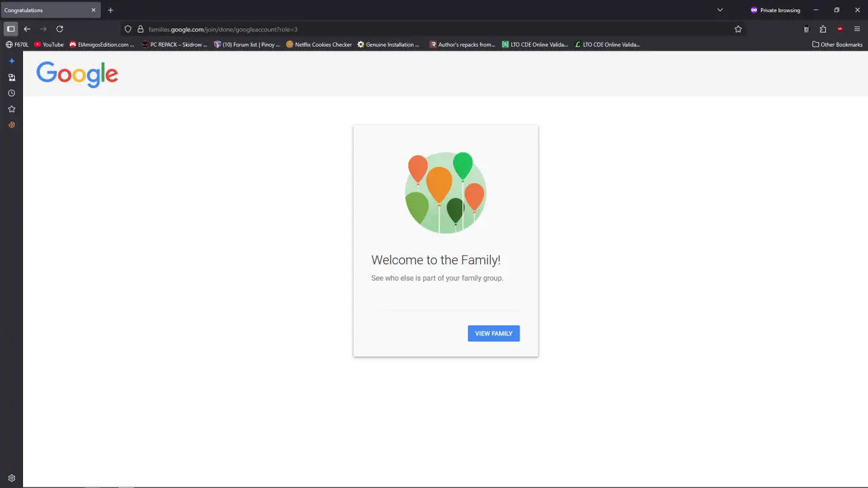Minimize the browser window
868x488 pixels.
816,10
